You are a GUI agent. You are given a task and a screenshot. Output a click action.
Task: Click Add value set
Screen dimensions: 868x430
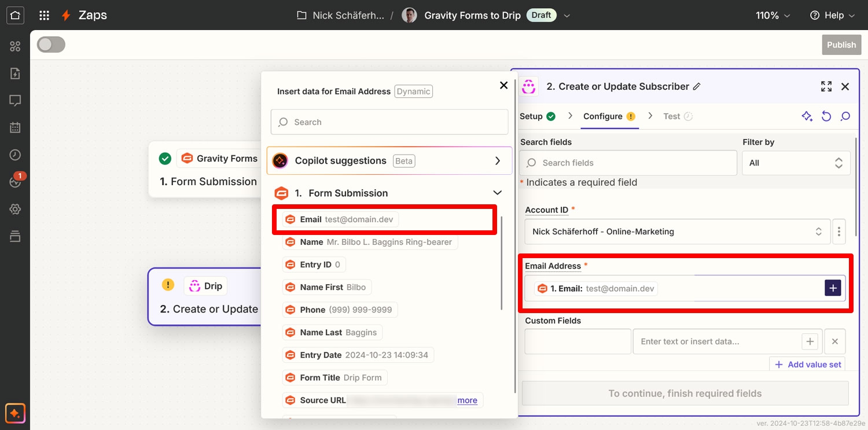click(x=807, y=365)
